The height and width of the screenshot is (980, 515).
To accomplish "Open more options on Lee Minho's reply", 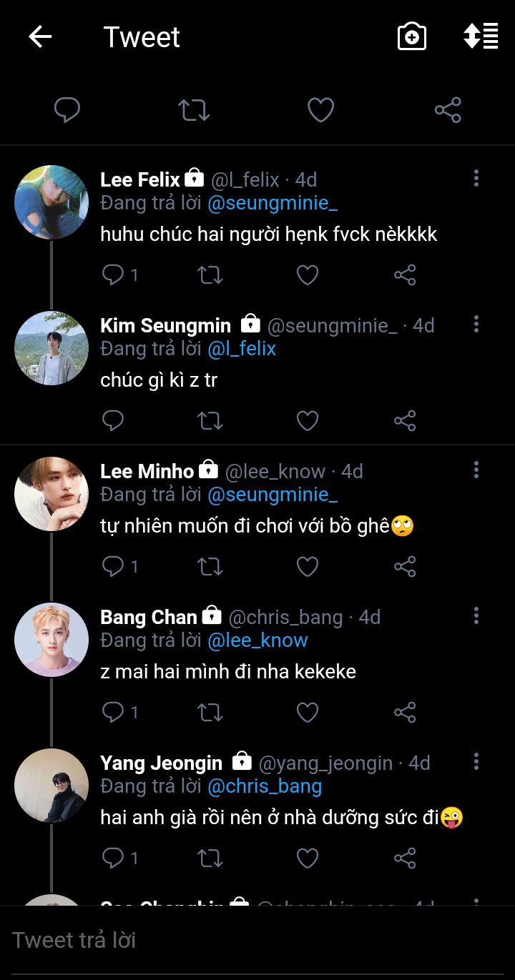I will (476, 470).
